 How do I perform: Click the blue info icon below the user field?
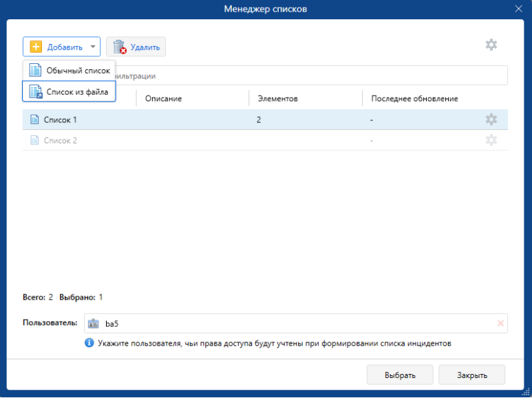point(89,342)
